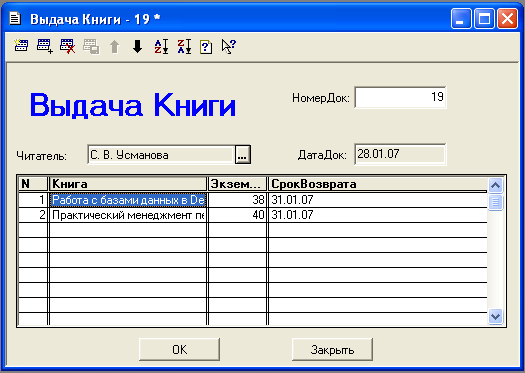Click the exemplar cell with value 38

[237, 200]
